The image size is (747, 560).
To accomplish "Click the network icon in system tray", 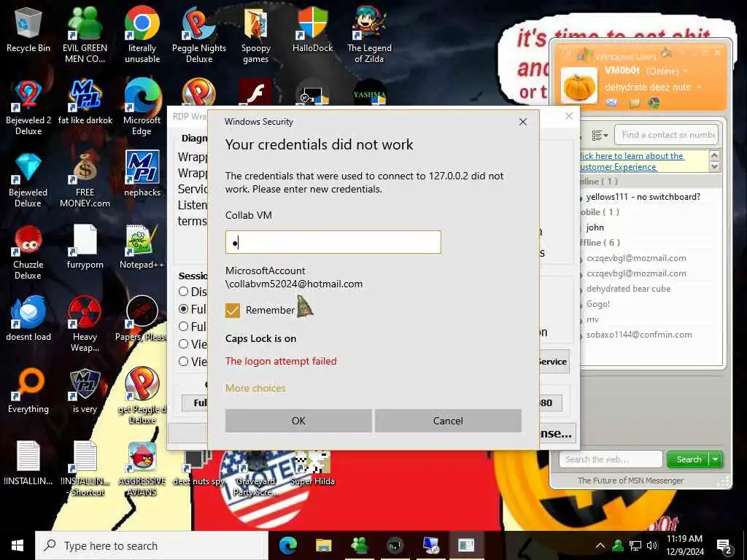I will click(x=635, y=545).
